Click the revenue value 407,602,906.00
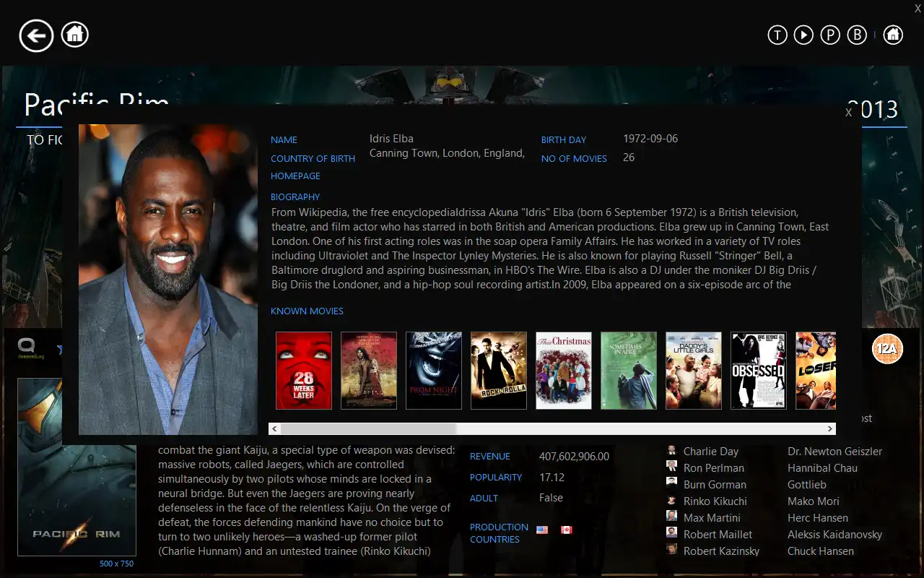The height and width of the screenshot is (578, 924). (x=574, y=457)
